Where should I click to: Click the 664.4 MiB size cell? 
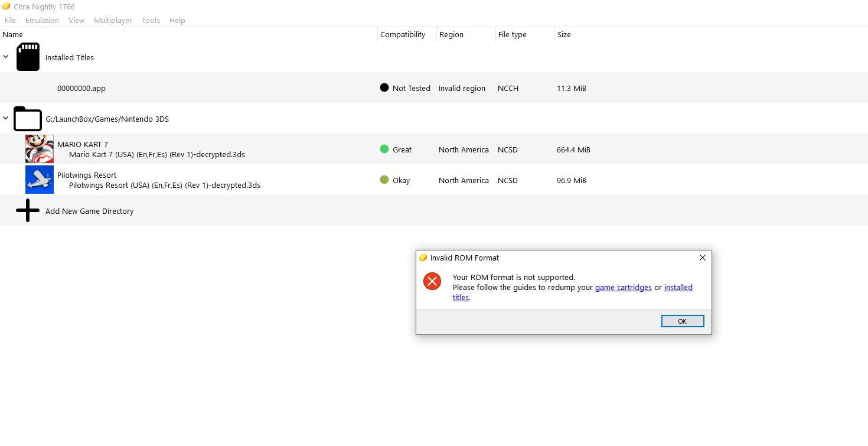573,149
